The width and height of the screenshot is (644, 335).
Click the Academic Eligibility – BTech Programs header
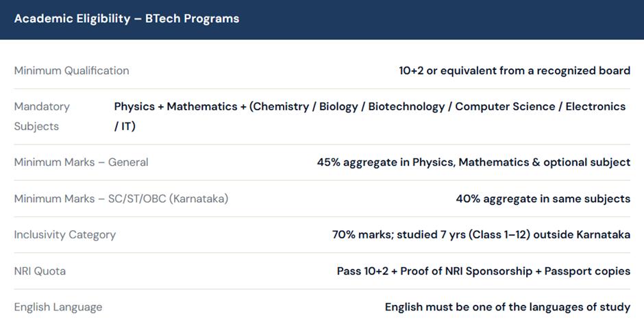[x=127, y=18]
